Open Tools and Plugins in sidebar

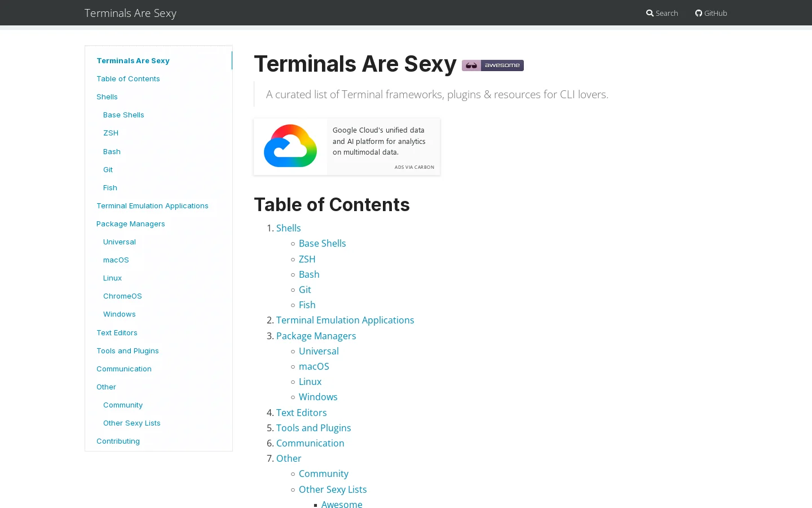(127, 351)
